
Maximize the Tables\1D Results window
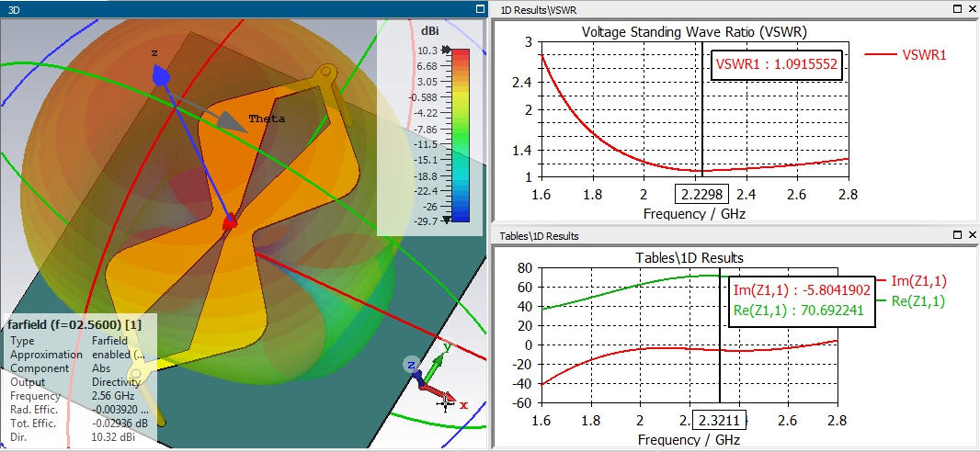click(958, 235)
